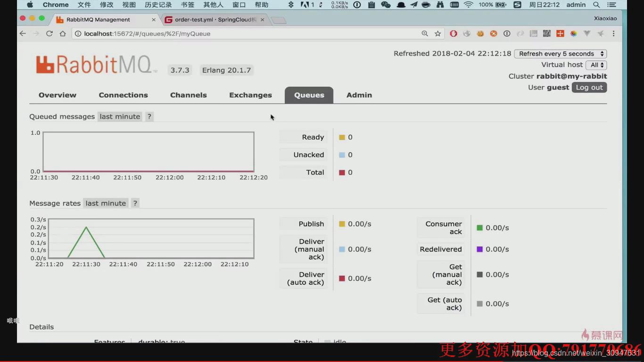Click the grey V-shaped extension icon

point(587,33)
